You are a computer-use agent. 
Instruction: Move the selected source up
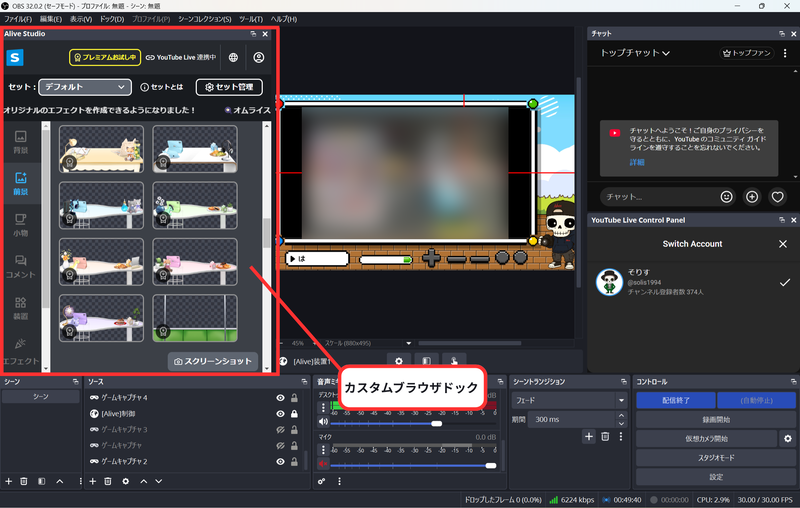click(x=144, y=481)
